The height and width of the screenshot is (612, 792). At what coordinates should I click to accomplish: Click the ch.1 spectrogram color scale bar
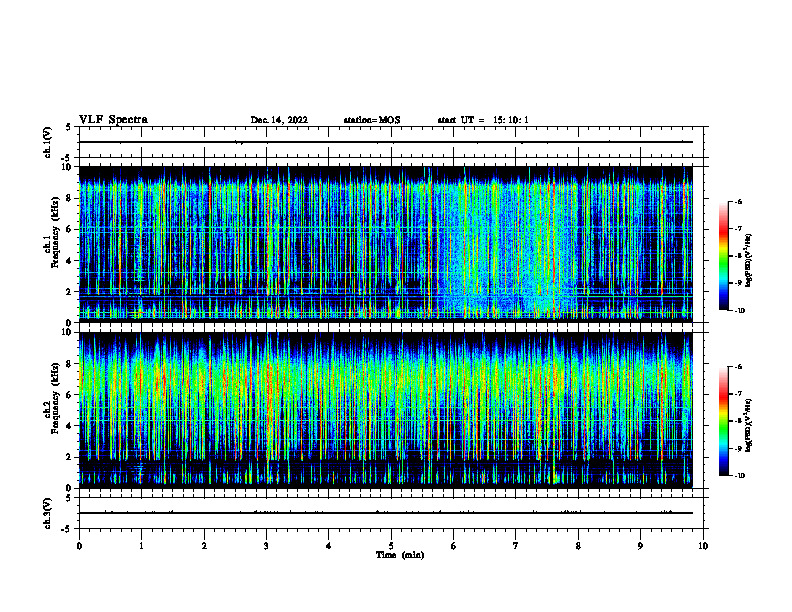tap(723, 256)
